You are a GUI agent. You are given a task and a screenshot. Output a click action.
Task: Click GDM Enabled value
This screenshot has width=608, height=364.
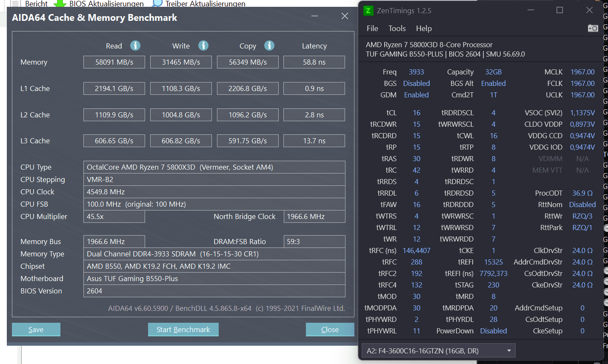pyautogui.click(x=417, y=95)
